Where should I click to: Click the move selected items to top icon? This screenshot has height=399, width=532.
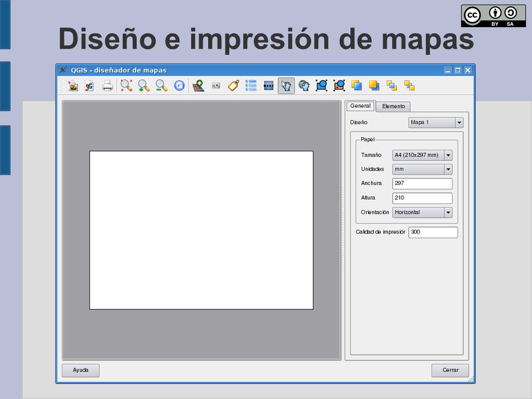point(392,86)
